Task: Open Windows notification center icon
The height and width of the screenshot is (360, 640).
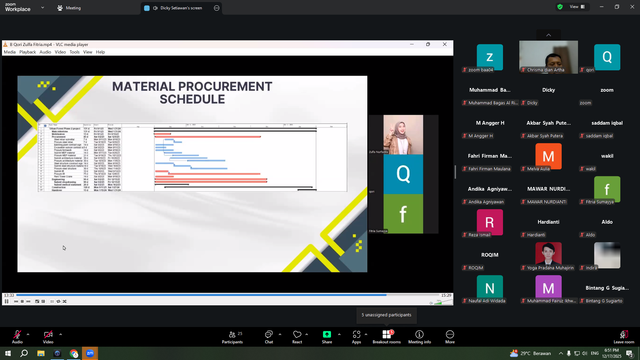Action: tap(630, 353)
